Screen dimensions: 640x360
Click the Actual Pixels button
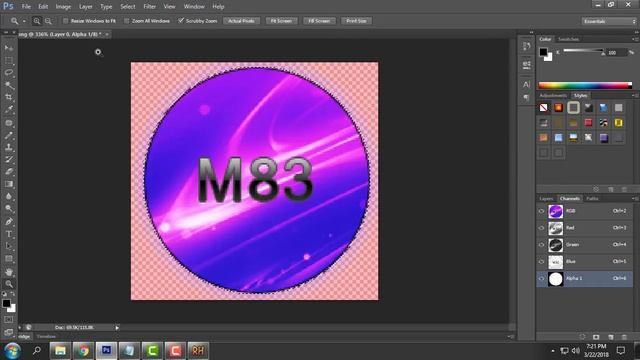click(x=241, y=21)
